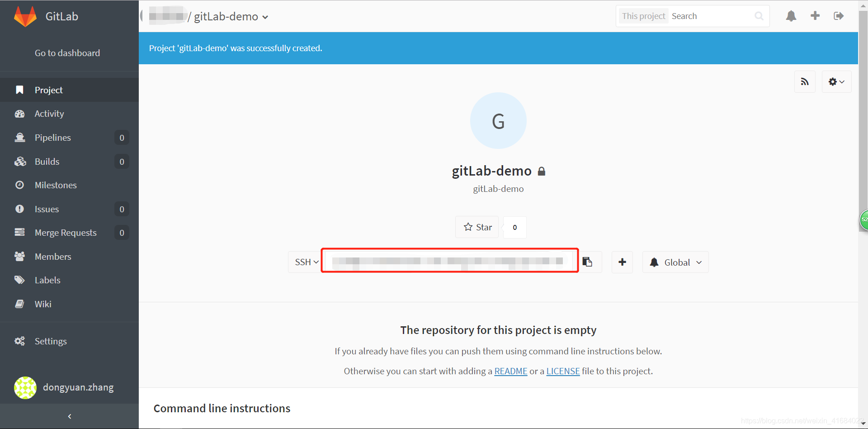Screen dimensions: 868x429
Task: Open the Builds menu item
Action: click(x=69, y=162)
